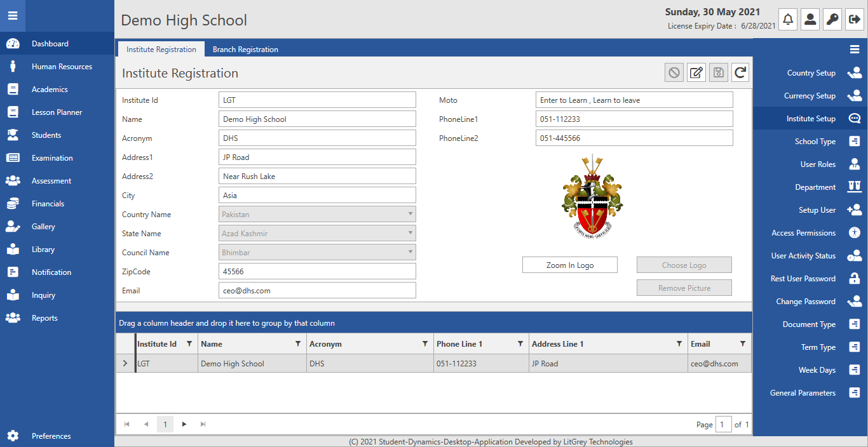Open the user profile icon in header
The width and height of the screenshot is (868, 447).
(810, 19)
